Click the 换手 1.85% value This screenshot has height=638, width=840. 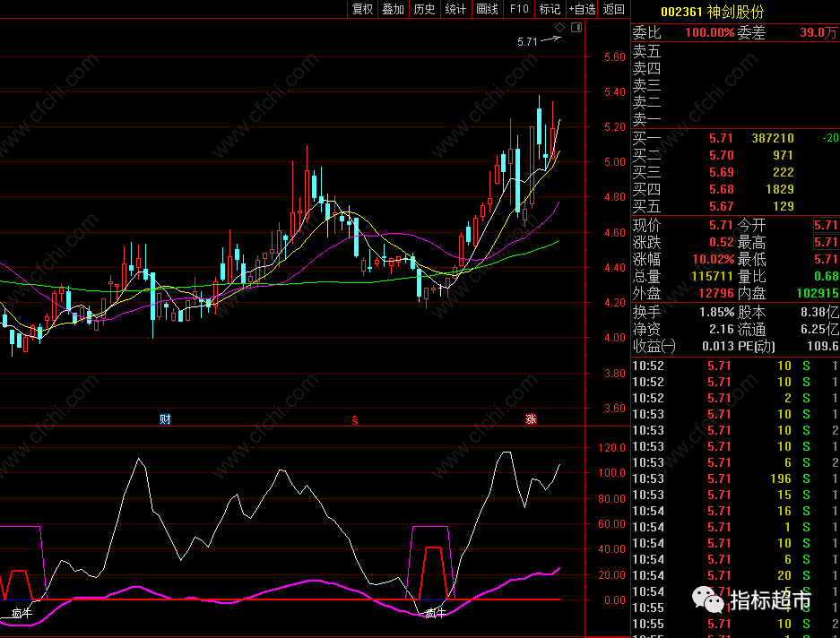(x=716, y=312)
